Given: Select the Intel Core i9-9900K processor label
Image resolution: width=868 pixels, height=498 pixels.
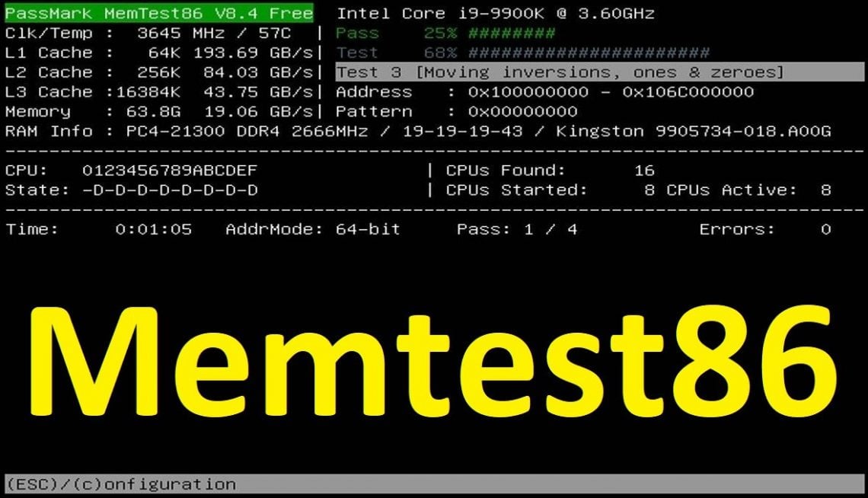Looking at the screenshot, I should click(495, 13).
